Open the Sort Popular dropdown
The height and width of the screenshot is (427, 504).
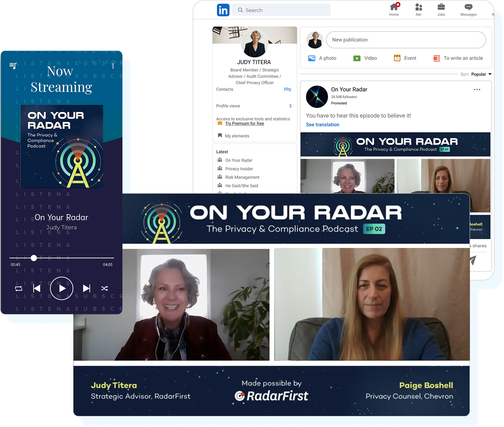[x=481, y=74]
